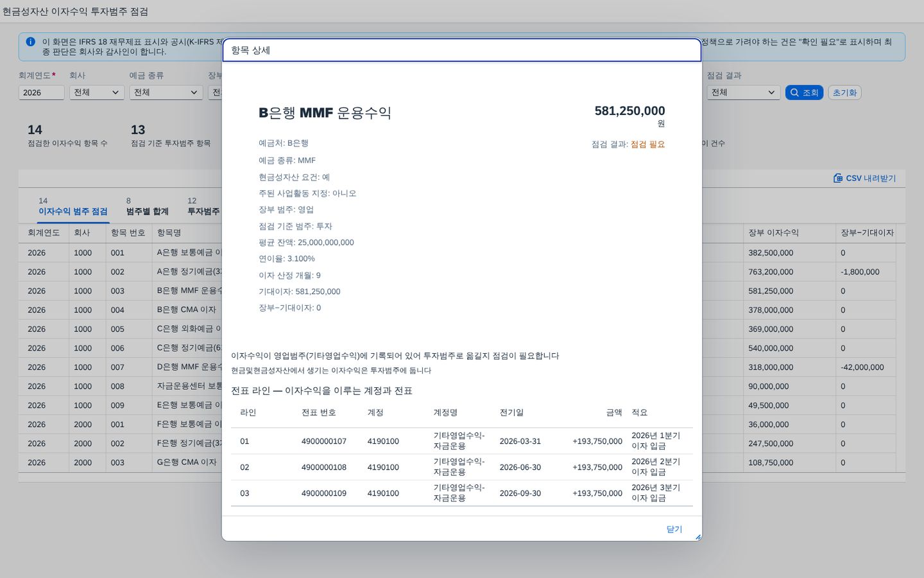Click 2026년 3분기 이자 입금 memo
Image resolution: width=924 pixels, height=578 pixels.
tap(656, 493)
